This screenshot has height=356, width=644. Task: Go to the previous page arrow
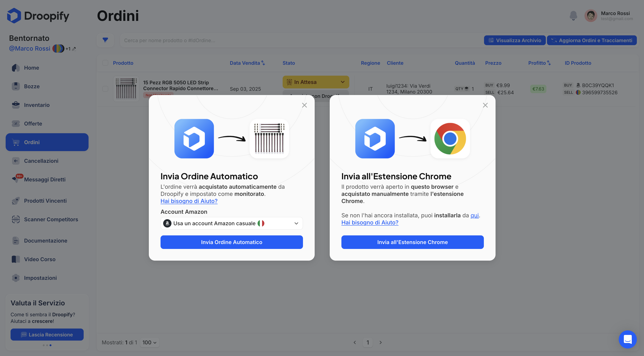click(x=355, y=342)
